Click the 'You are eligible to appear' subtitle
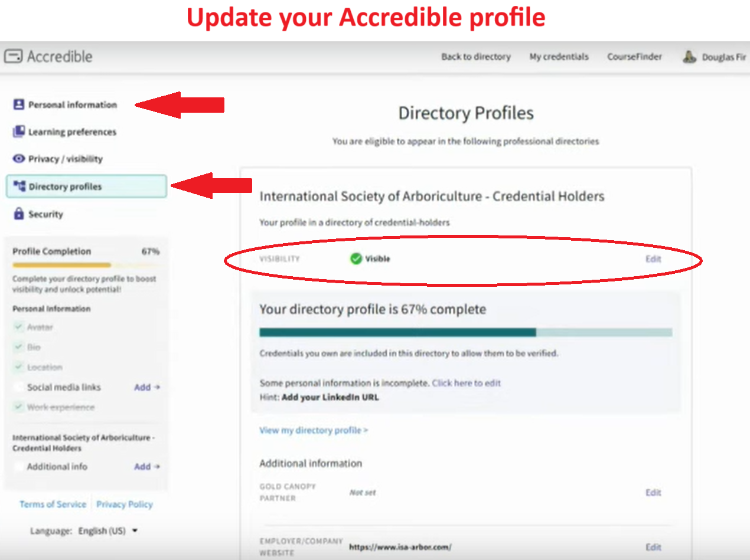750x560 pixels. (466, 142)
